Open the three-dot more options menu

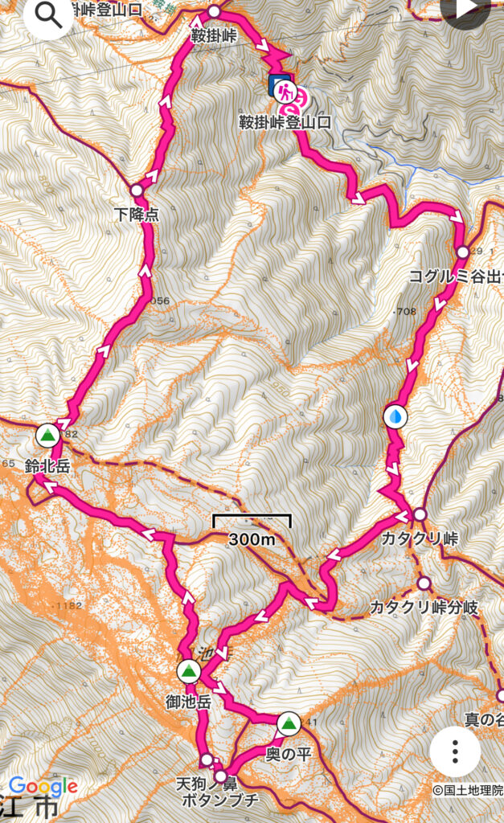point(455,751)
